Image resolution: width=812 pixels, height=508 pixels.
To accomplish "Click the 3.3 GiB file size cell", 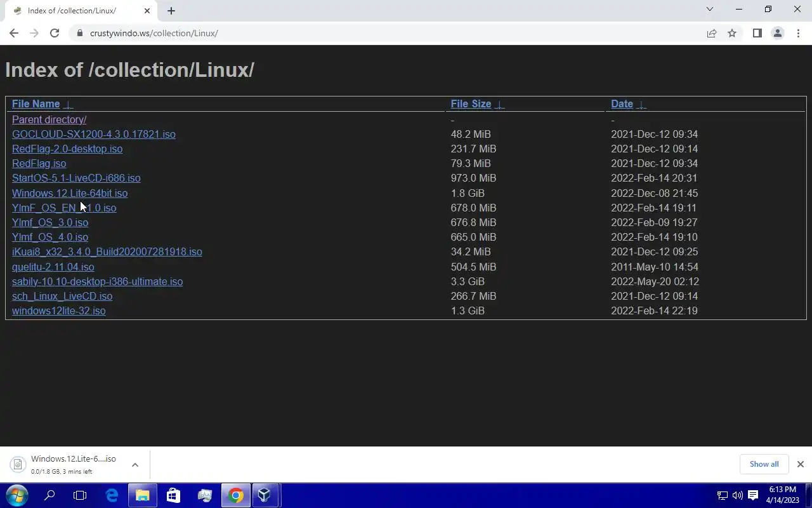I will click(x=468, y=282).
